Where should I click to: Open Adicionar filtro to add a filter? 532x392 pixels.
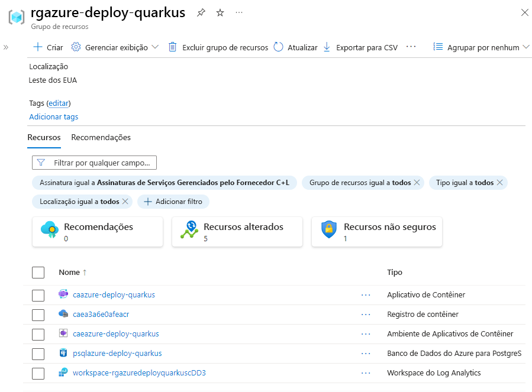pos(173,202)
